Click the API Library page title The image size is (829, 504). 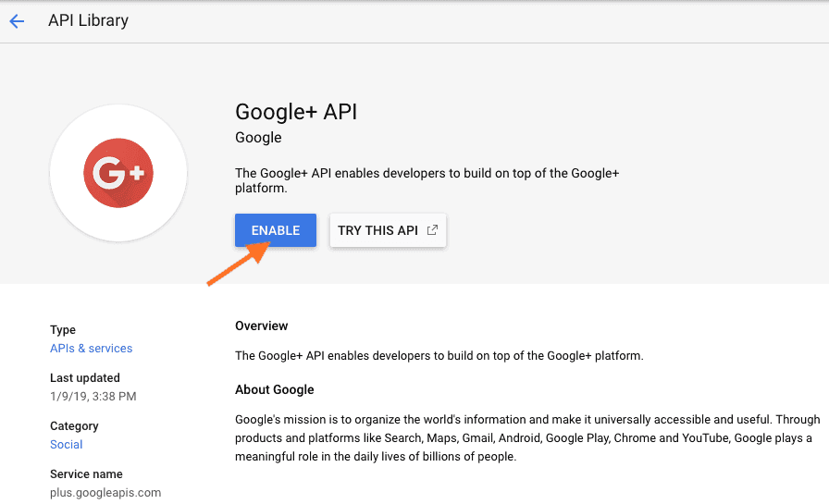click(88, 20)
